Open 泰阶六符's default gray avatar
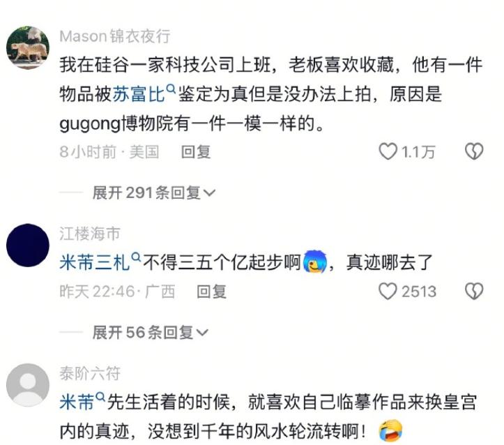Screen dimensions: 504x445 pyautogui.click(x=28, y=385)
